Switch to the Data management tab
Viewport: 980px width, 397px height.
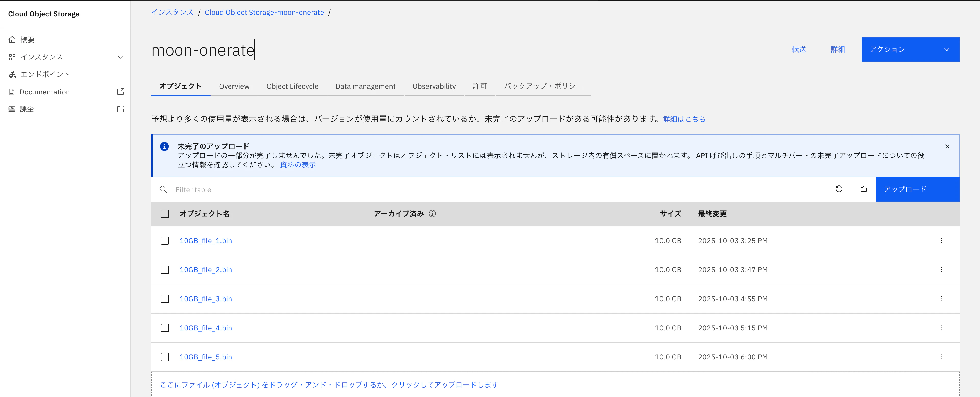[365, 86]
